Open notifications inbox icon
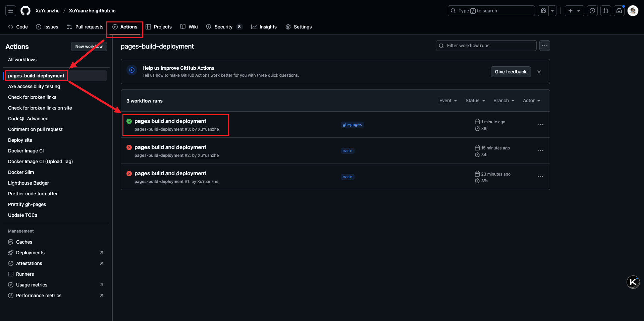 [619, 11]
